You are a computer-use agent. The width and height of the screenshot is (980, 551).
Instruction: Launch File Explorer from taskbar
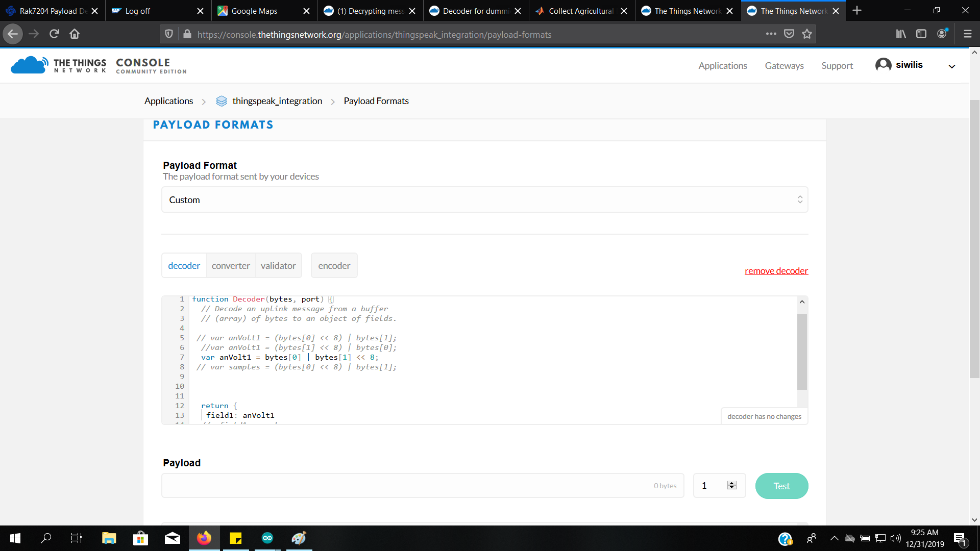click(109, 538)
